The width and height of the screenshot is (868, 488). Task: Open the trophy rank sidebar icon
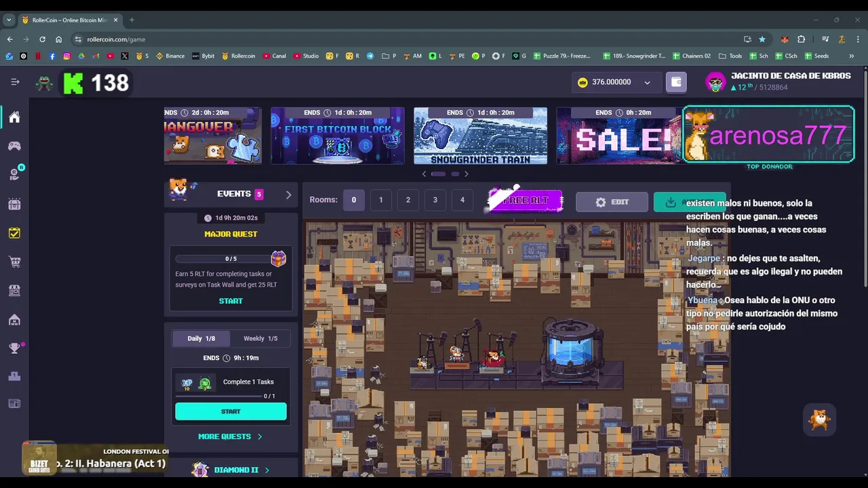(x=14, y=348)
